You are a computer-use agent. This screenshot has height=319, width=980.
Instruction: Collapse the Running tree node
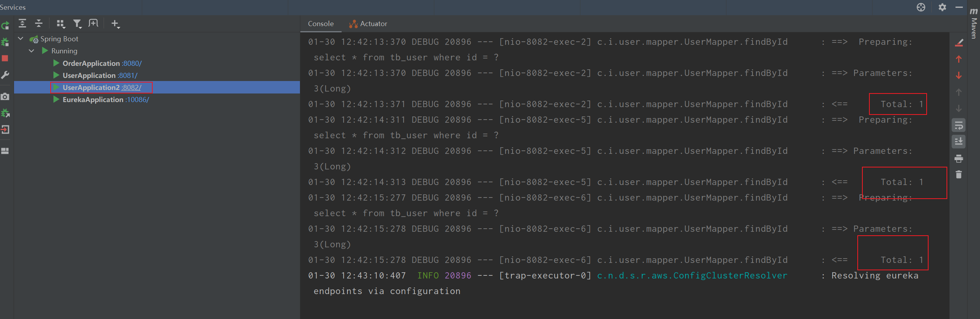[x=32, y=51]
